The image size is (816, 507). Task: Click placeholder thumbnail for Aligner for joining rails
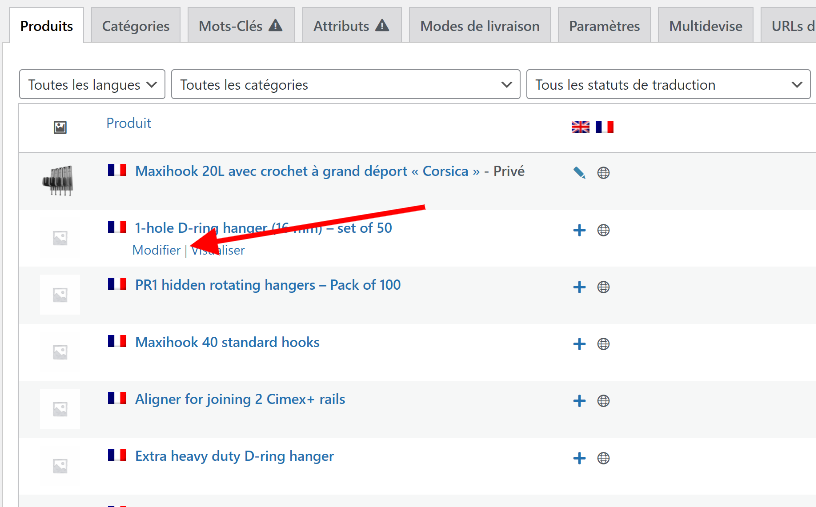[60, 409]
